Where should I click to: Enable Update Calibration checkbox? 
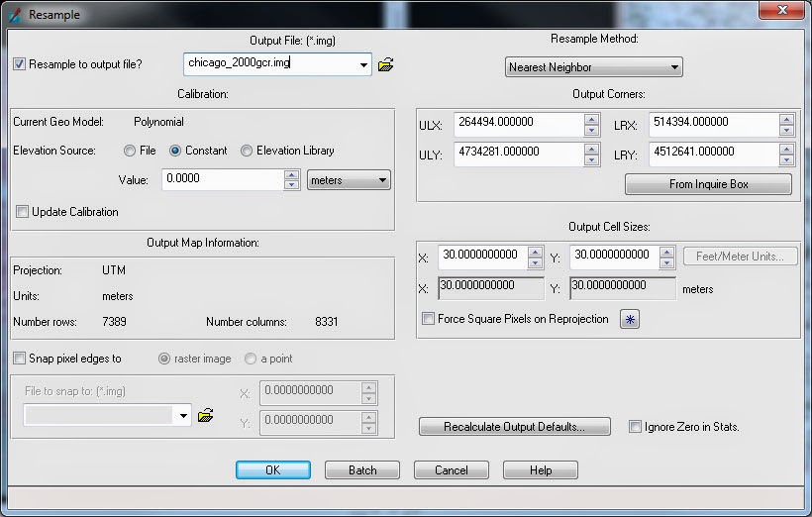[22, 211]
